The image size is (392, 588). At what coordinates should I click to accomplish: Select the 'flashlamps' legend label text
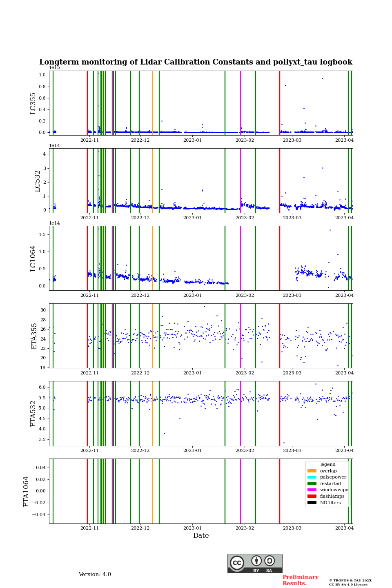click(332, 496)
